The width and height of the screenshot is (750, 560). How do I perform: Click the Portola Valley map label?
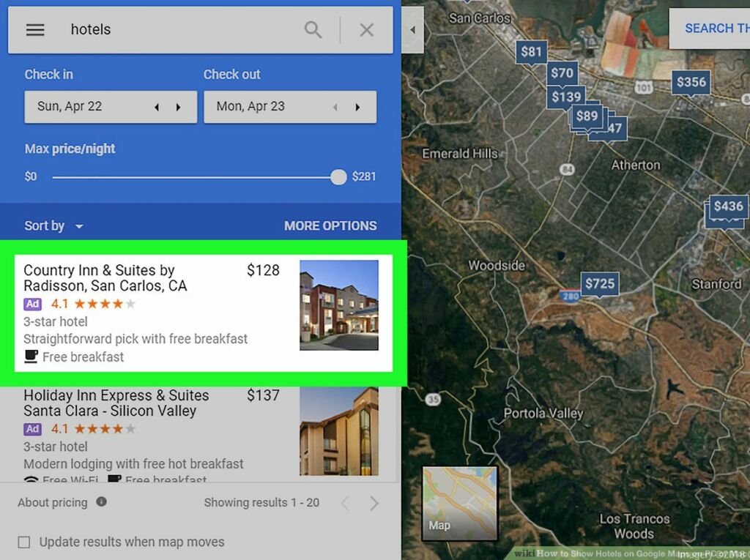tap(543, 414)
